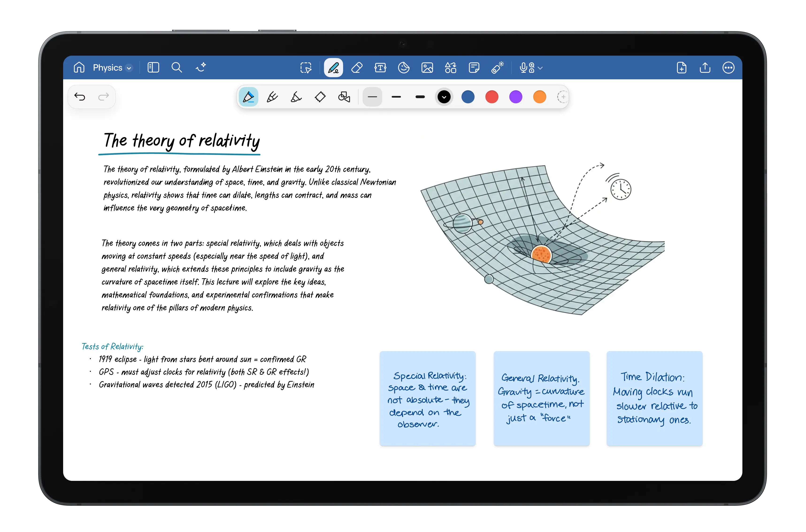
Task: Set thick stroke width
Action: pyautogui.click(x=420, y=97)
